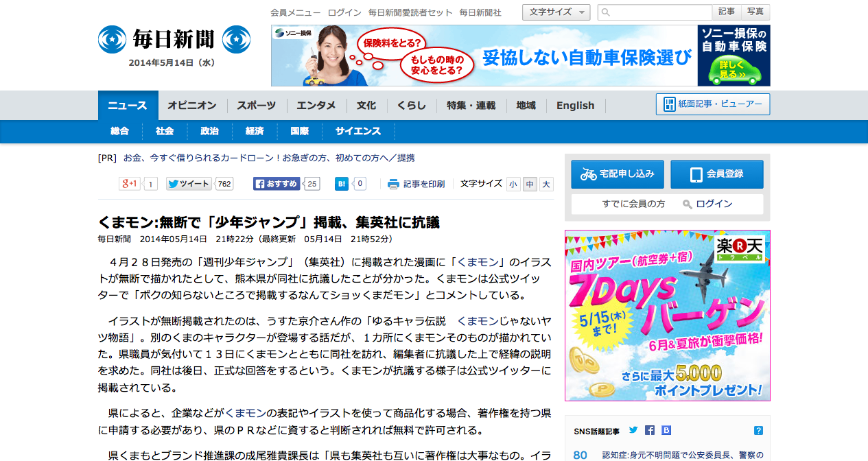
Task: Click the Google +1 count 1
Action: pyautogui.click(x=151, y=184)
